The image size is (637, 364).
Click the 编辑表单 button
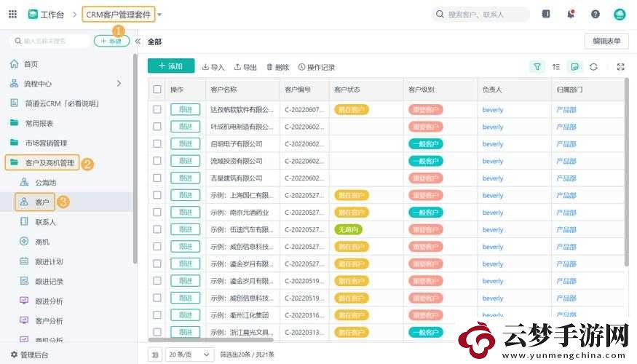pyautogui.click(x=606, y=41)
